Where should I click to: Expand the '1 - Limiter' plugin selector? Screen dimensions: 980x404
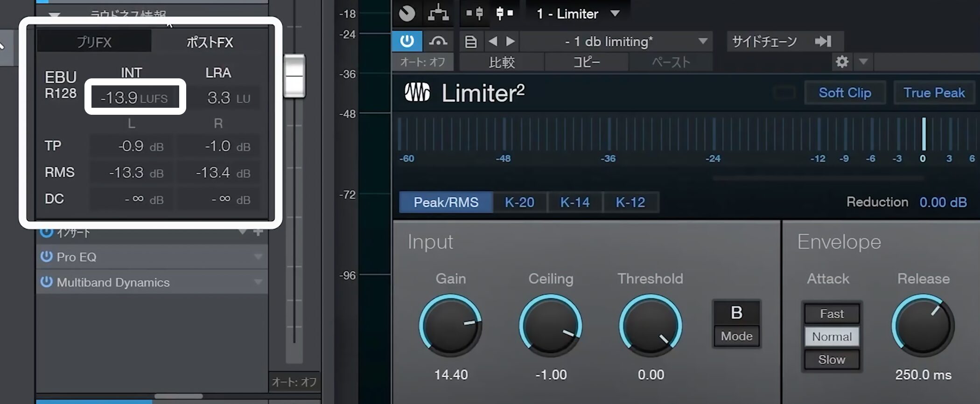point(615,14)
